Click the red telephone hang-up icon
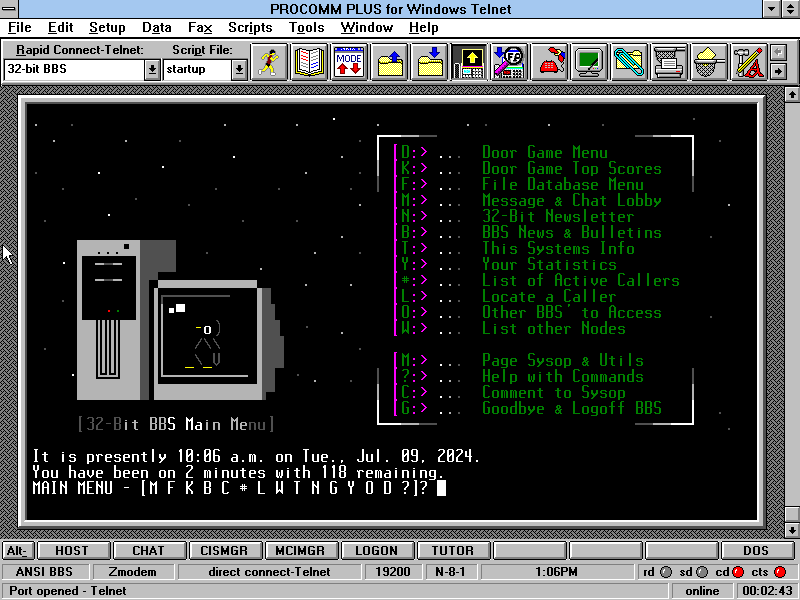The height and width of the screenshot is (600, 800). (x=549, y=62)
